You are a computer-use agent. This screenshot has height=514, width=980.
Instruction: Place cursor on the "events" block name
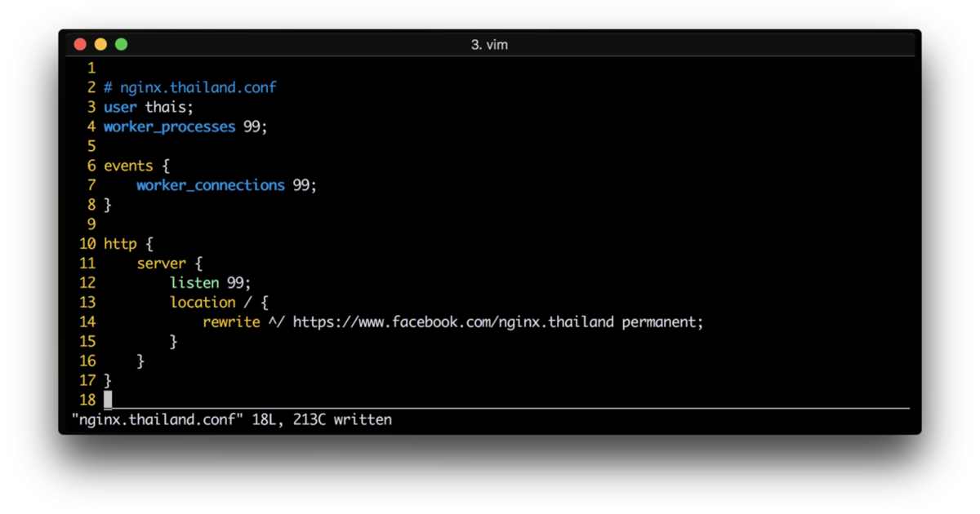click(x=128, y=166)
